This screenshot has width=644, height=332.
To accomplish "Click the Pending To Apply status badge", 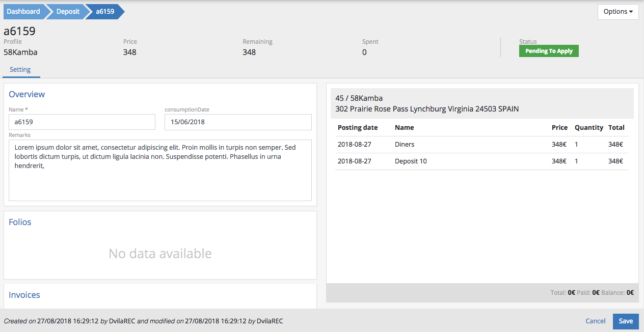I will [x=549, y=51].
